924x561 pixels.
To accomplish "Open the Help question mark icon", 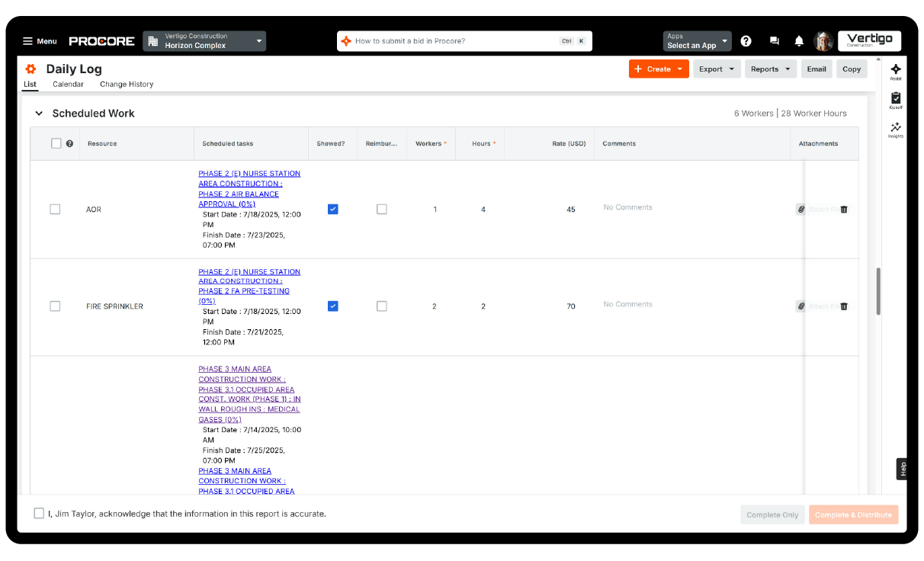I will (746, 41).
